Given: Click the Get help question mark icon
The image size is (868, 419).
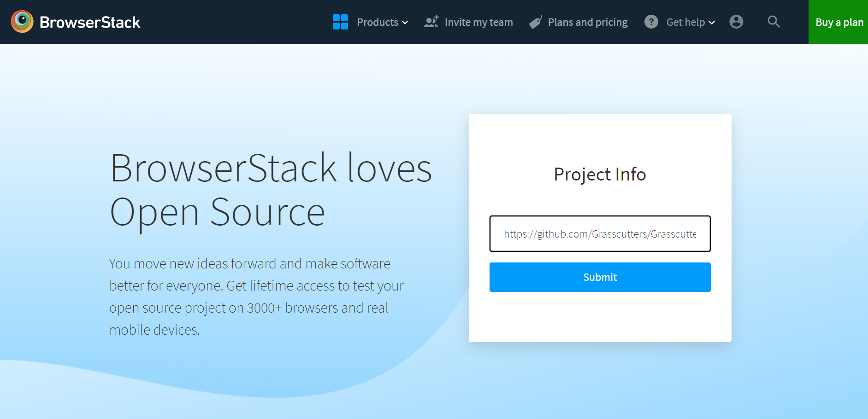Looking at the screenshot, I should click(651, 22).
